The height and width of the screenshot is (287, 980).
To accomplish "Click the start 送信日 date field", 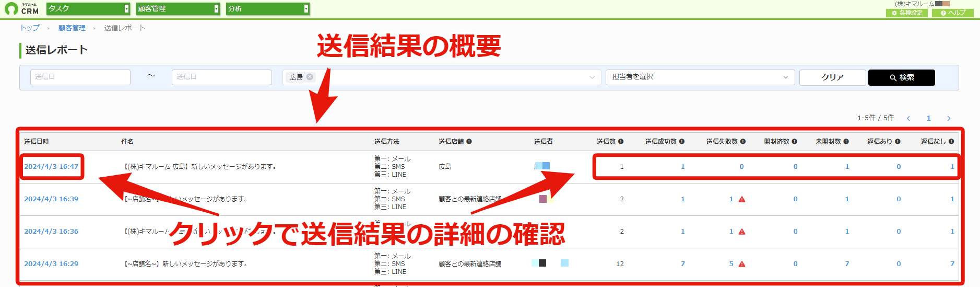I will coord(80,77).
